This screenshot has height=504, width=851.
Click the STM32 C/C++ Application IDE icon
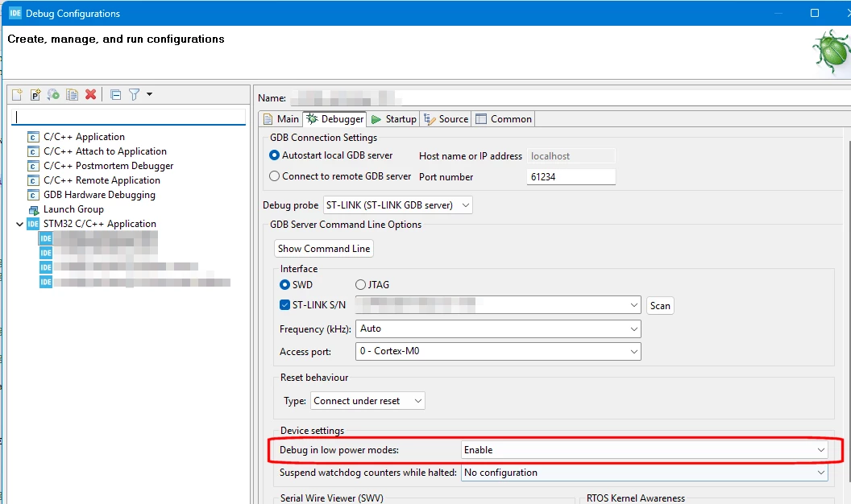[x=33, y=224]
